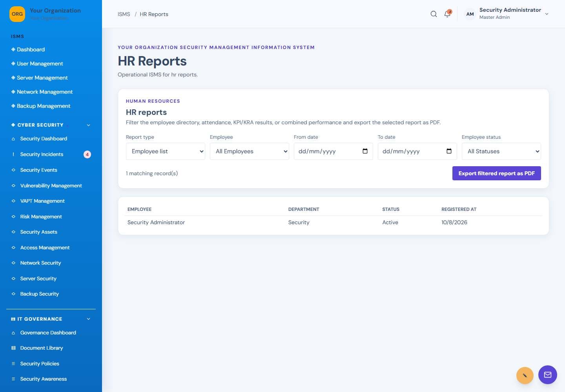Click the ORG logo badge
Viewport: 565px width, 392px height.
tap(17, 14)
